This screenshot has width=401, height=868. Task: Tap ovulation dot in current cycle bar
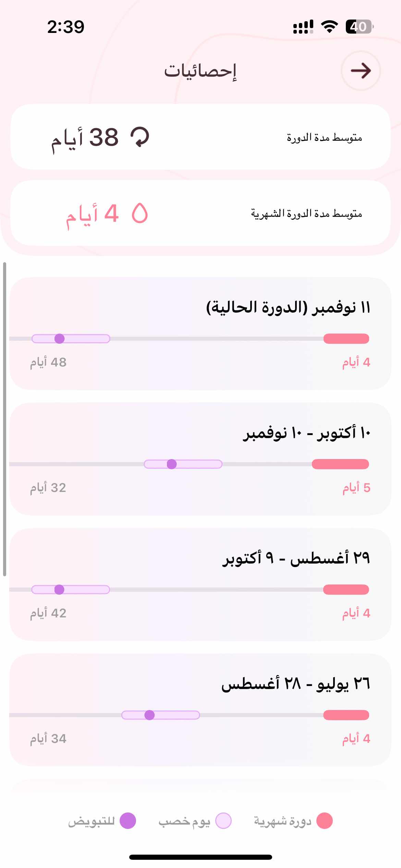(60, 339)
